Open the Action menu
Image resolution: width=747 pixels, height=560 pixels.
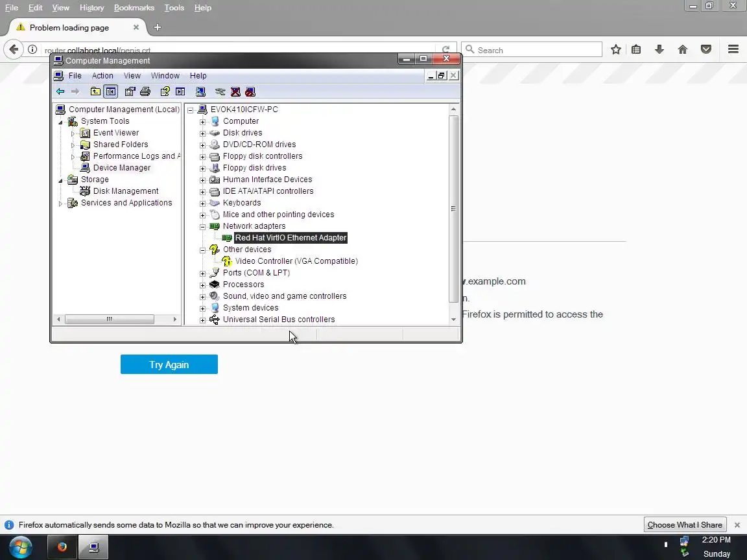[x=102, y=76]
